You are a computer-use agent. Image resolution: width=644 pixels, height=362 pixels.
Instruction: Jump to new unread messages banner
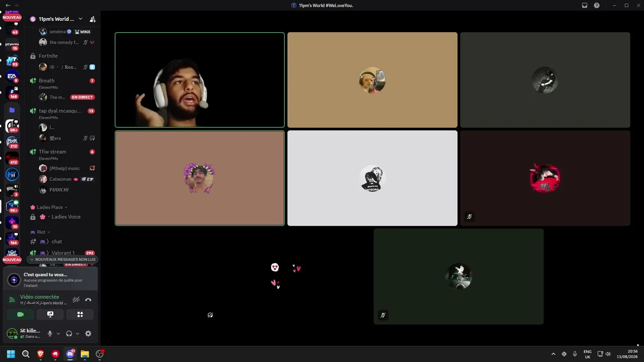(63, 259)
